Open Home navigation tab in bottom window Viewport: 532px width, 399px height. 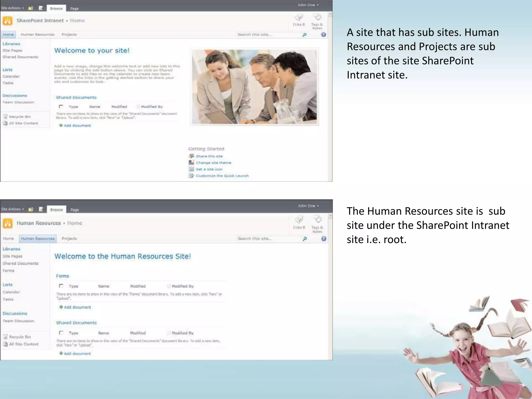pyautogui.click(x=8, y=238)
